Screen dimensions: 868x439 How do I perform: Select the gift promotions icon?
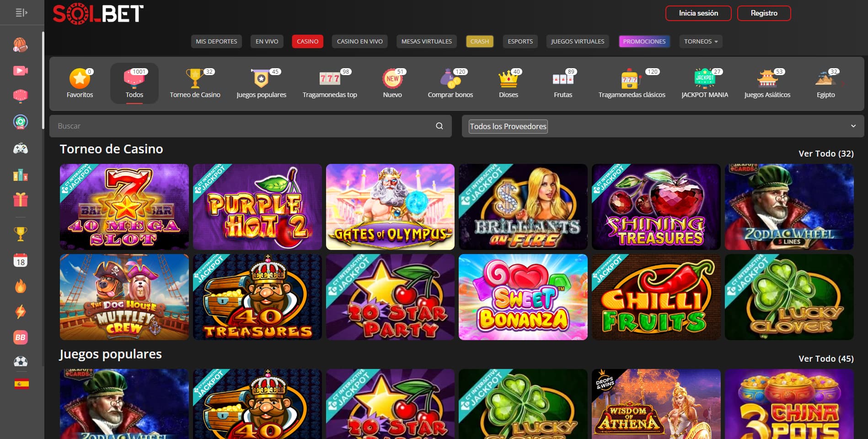point(20,200)
